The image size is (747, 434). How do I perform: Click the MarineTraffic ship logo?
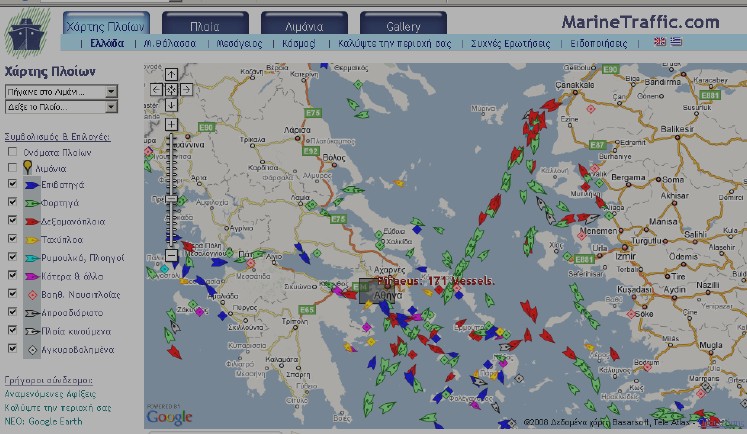pyautogui.click(x=27, y=32)
